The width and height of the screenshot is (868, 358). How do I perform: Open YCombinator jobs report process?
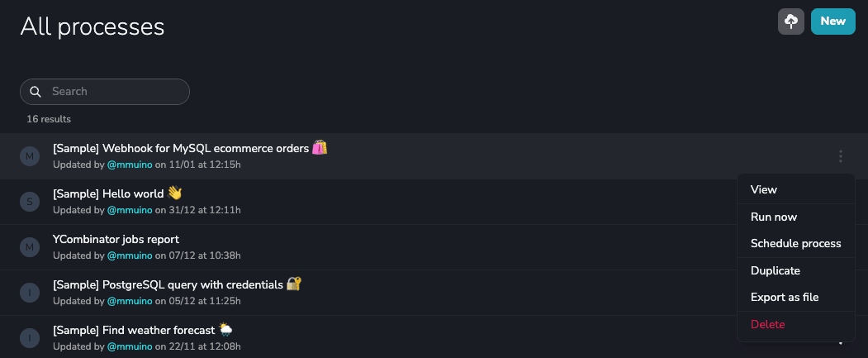tap(116, 240)
